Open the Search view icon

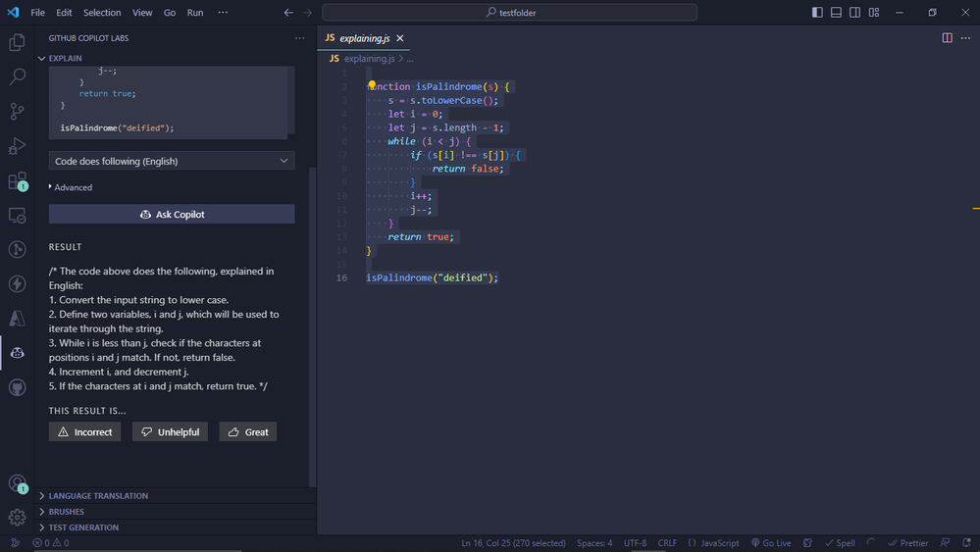click(17, 76)
